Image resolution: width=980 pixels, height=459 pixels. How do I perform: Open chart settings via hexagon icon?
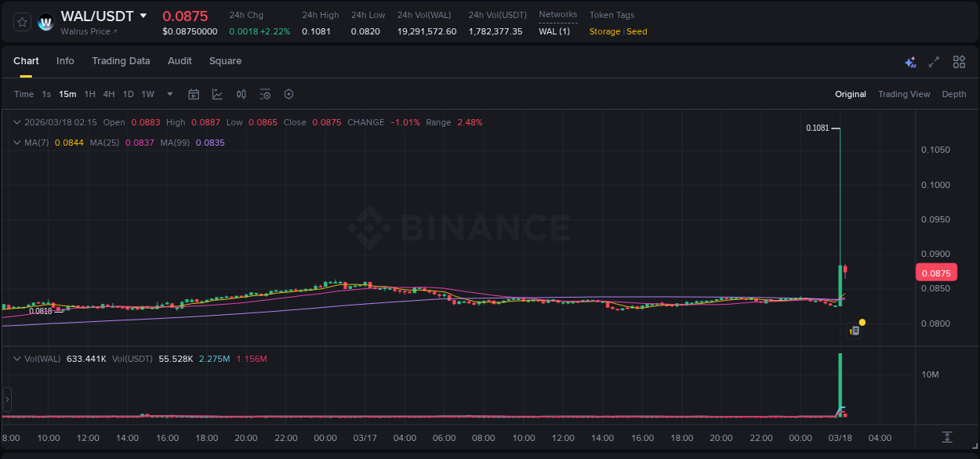click(289, 94)
